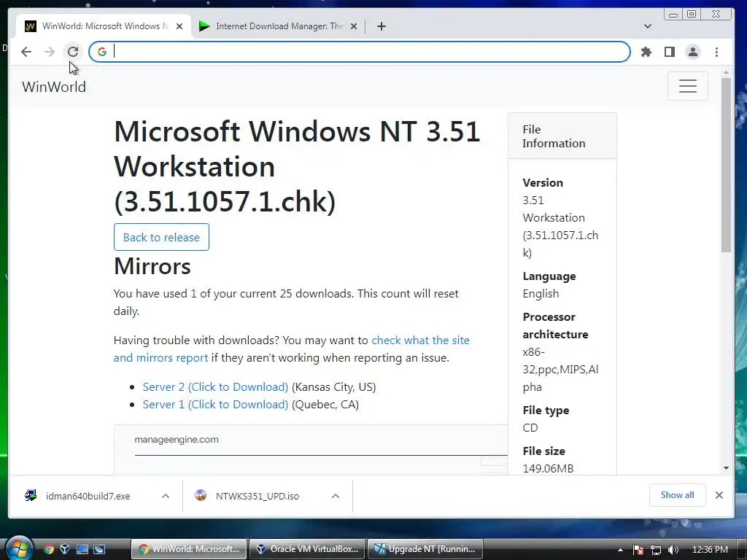
Task: Toggle the Chrome side panel icon
Action: click(x=670, y=52)
